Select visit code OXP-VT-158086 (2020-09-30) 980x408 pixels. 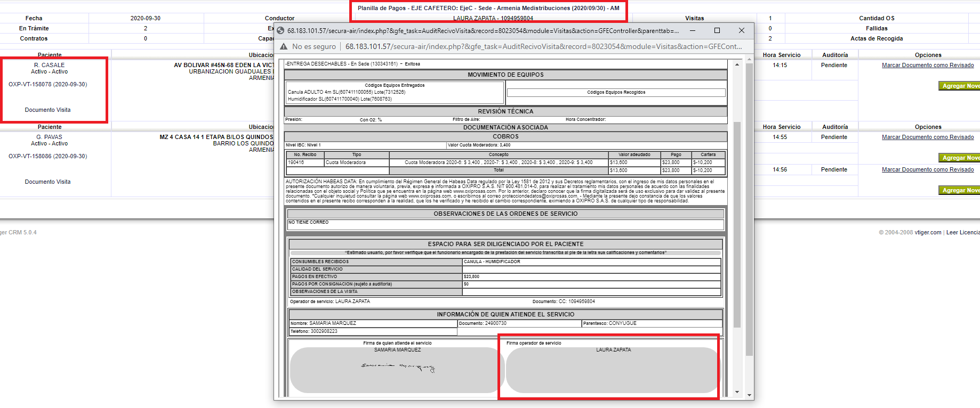click(47, 156)
